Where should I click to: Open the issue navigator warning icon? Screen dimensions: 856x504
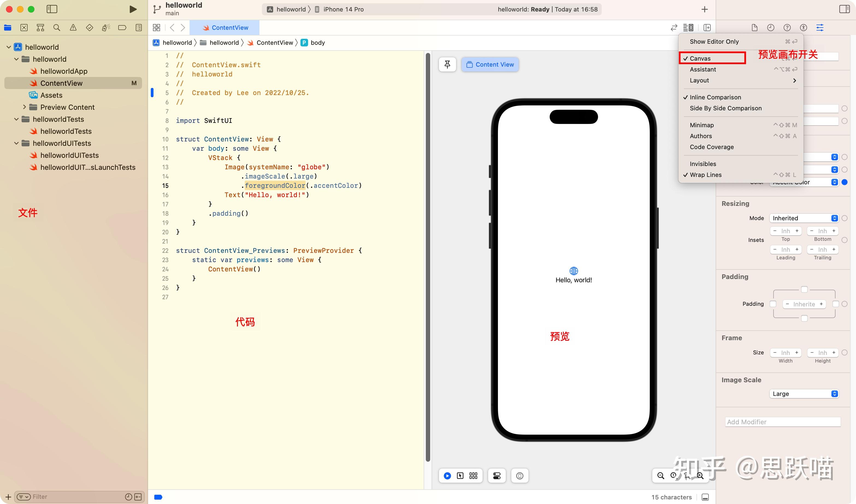[x=73, y=28]
